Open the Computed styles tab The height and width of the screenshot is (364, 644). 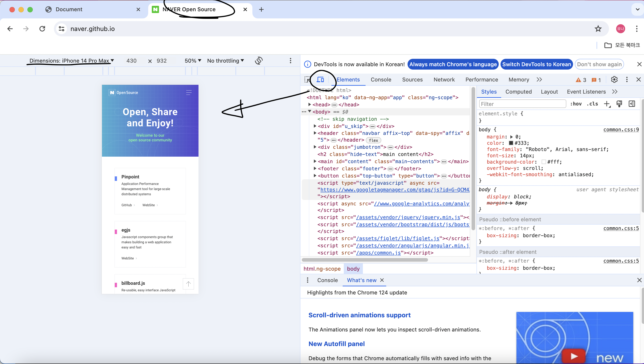point(518,92)
